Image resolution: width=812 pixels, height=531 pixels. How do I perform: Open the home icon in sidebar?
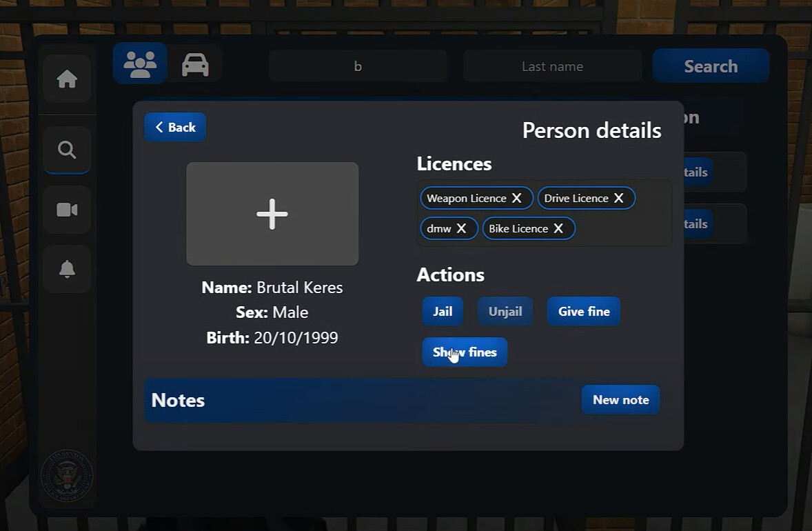tap(67, 79)
